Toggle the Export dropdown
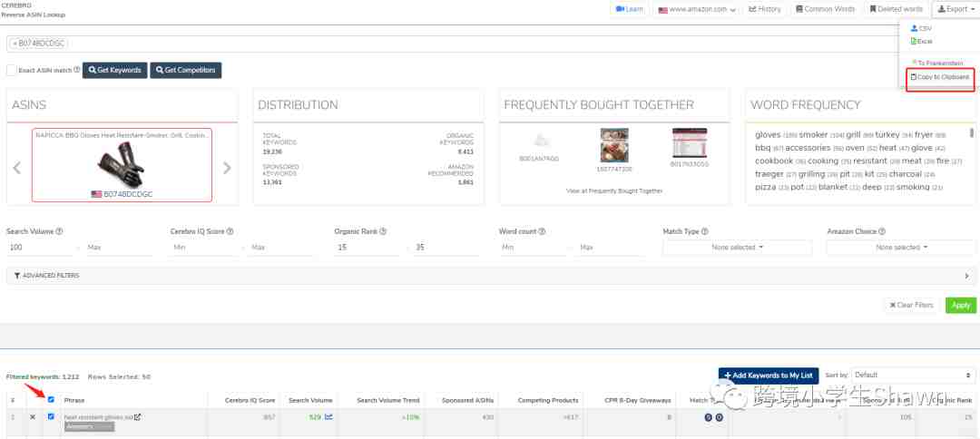980x439 pixels. pyautogui.click(x=955, y=9)
